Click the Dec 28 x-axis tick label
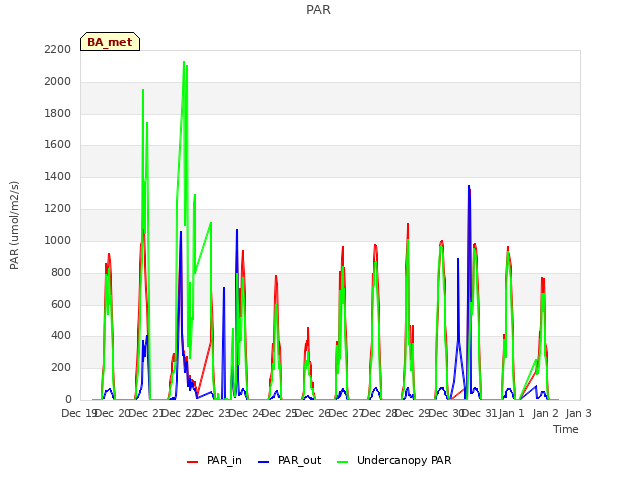 point(379,413)
